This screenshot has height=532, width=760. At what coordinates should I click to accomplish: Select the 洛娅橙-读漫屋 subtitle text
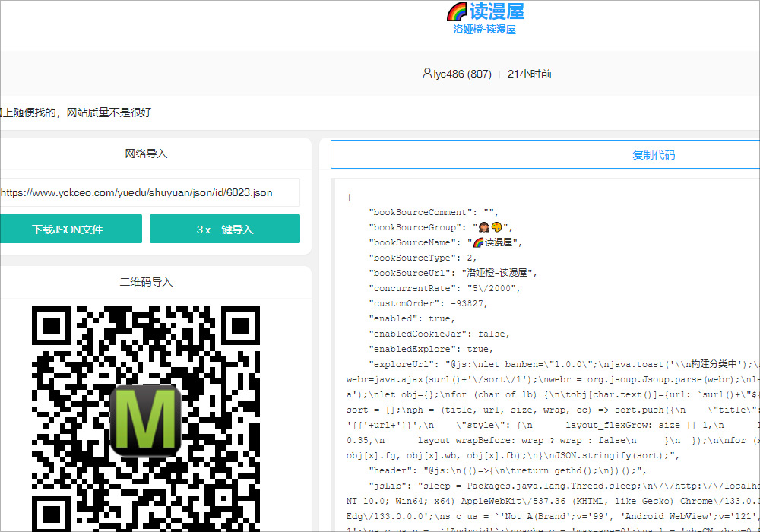coord(484,29)
